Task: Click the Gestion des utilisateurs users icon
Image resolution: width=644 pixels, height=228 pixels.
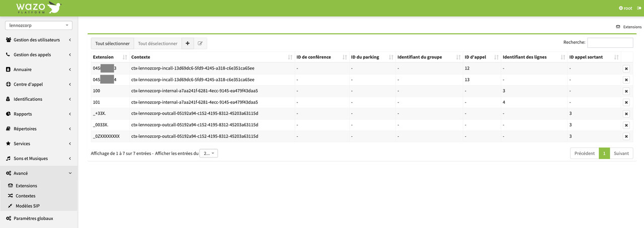Action: 9,40
